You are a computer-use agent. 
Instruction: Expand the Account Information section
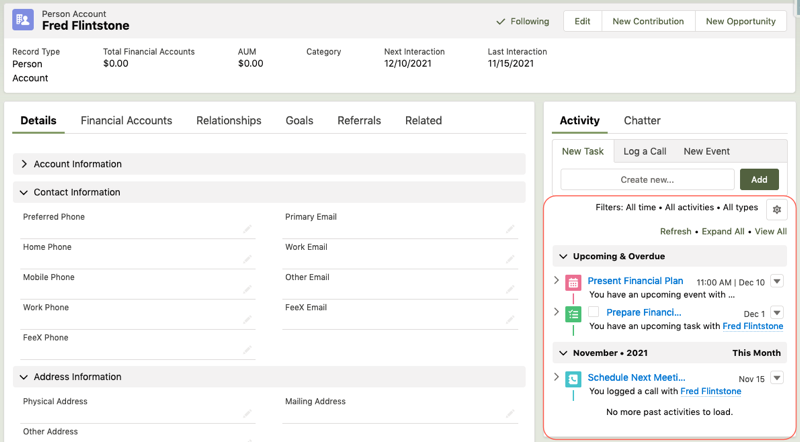click(x=25, y=164)
